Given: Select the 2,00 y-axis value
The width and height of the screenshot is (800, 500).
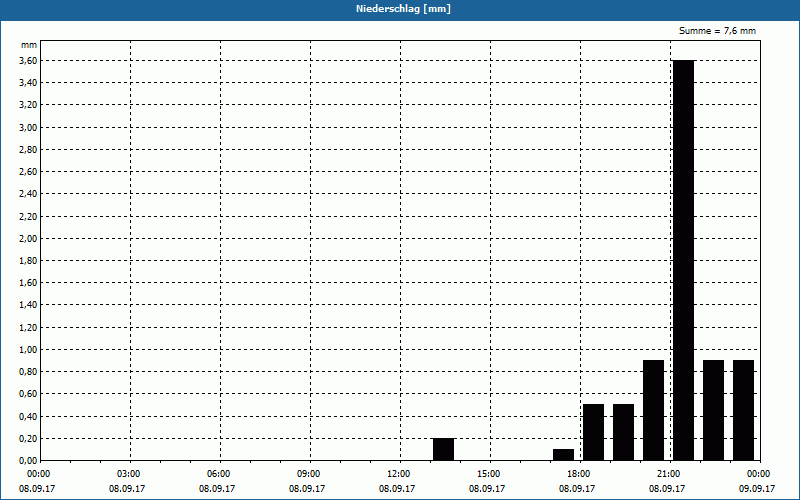Looking at the screenshot, I should pyautogui.click(x=28, y=238).
